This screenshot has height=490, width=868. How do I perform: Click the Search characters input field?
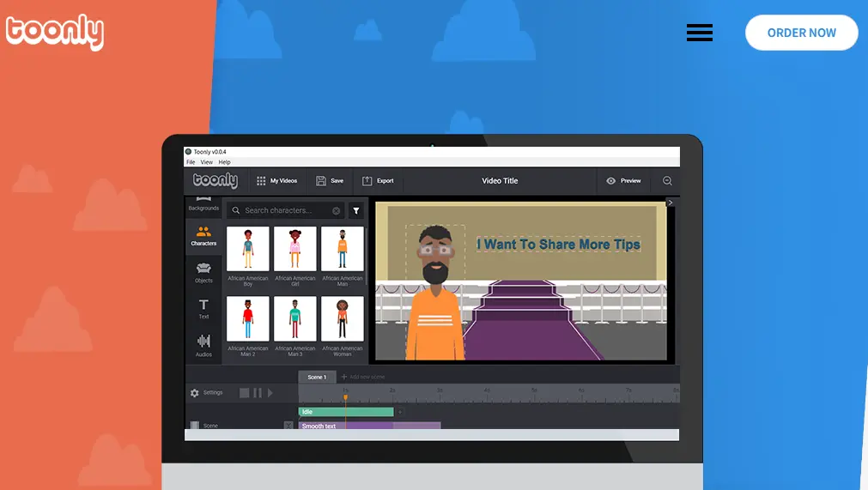(283, 210)
